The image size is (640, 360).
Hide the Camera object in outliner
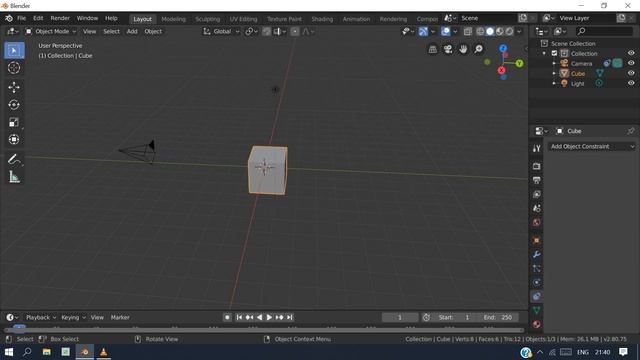click(x=631, y=63)
